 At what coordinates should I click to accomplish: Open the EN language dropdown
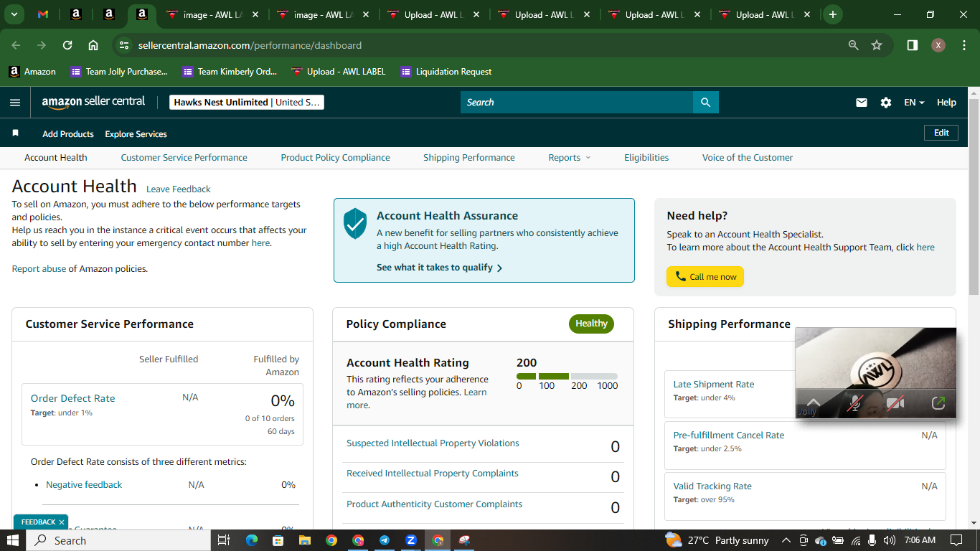914,103
